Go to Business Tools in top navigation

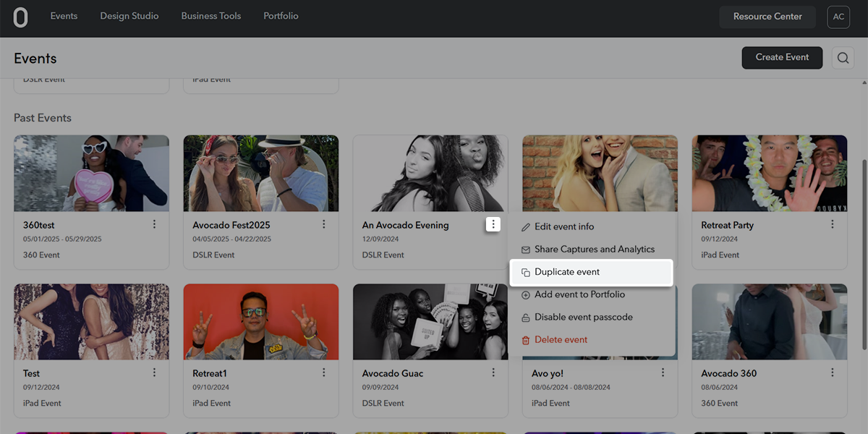point(211,16)
